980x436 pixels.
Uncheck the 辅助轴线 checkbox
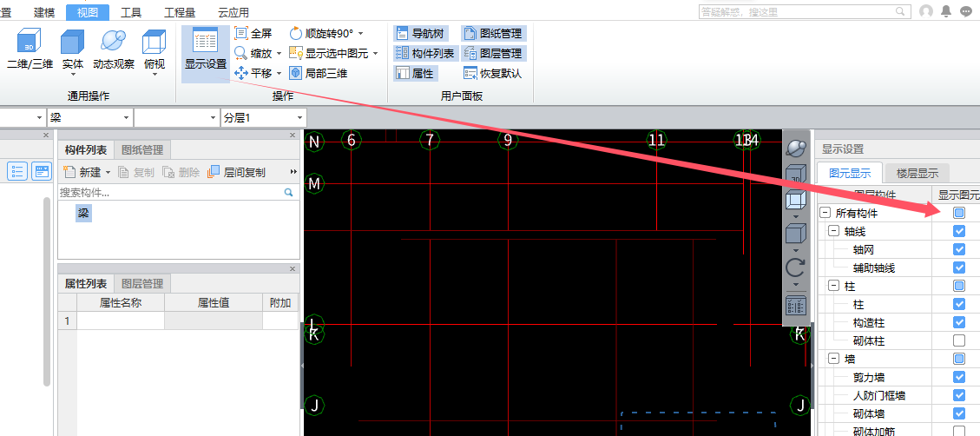point(959,268)
